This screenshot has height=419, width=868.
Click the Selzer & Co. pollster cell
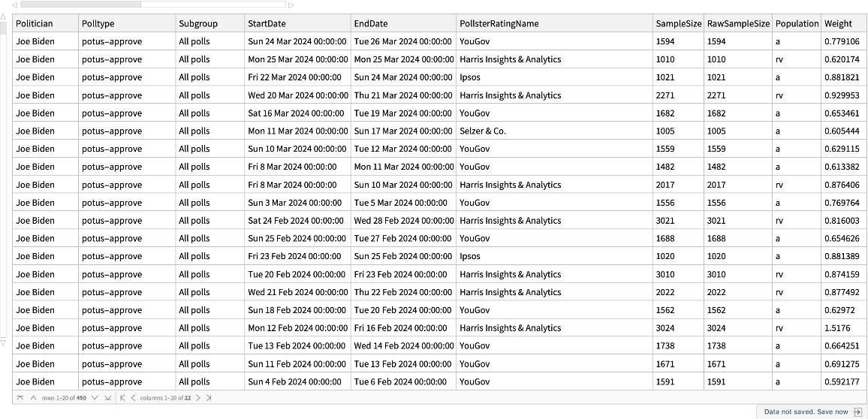(x=482, y=131)
